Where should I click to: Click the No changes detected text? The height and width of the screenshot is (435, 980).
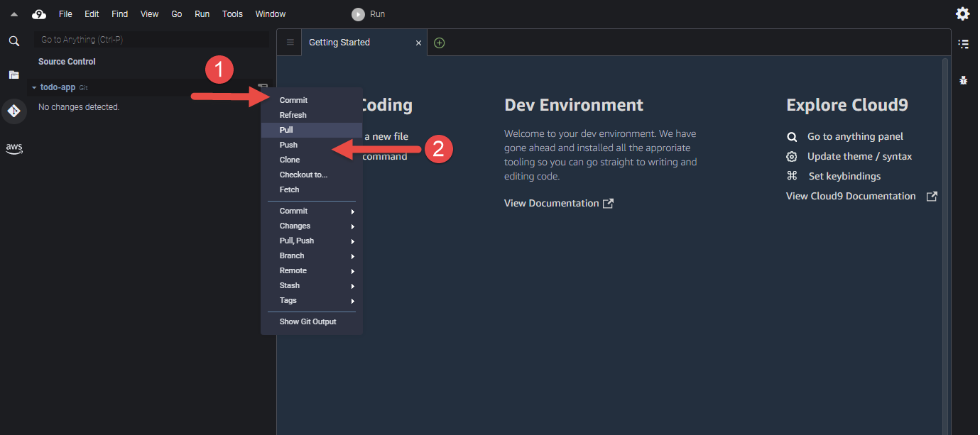click(x=79, y=107)
